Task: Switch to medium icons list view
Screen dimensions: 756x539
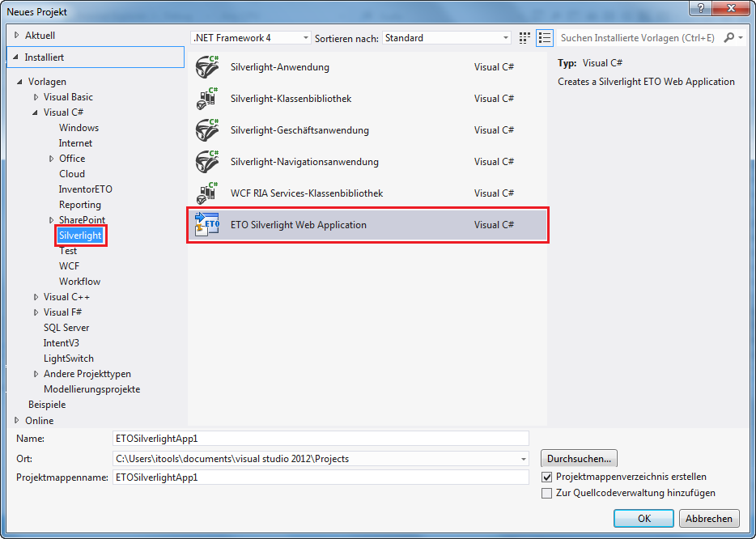Action: (x=545, y=37)
